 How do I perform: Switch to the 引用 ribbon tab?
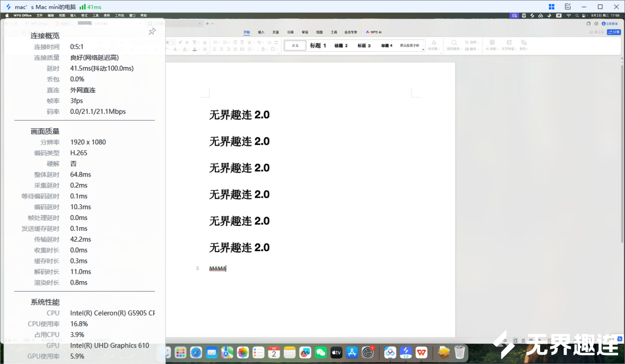(290, 32)
